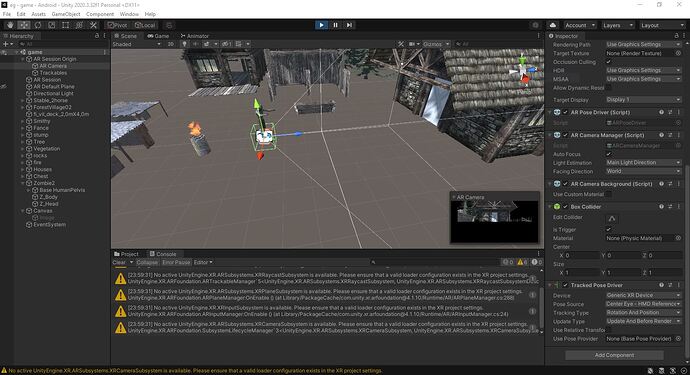The height and width of the screenshot is (375, 690).
Task: Select the Move tool
Action: click(x=24, y=25)
